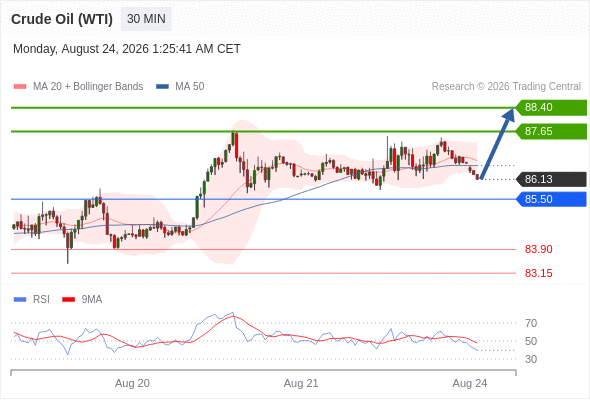The image size is (590, 400).
Task: Click the 83.15 red support label
Action: click(538, 273)
